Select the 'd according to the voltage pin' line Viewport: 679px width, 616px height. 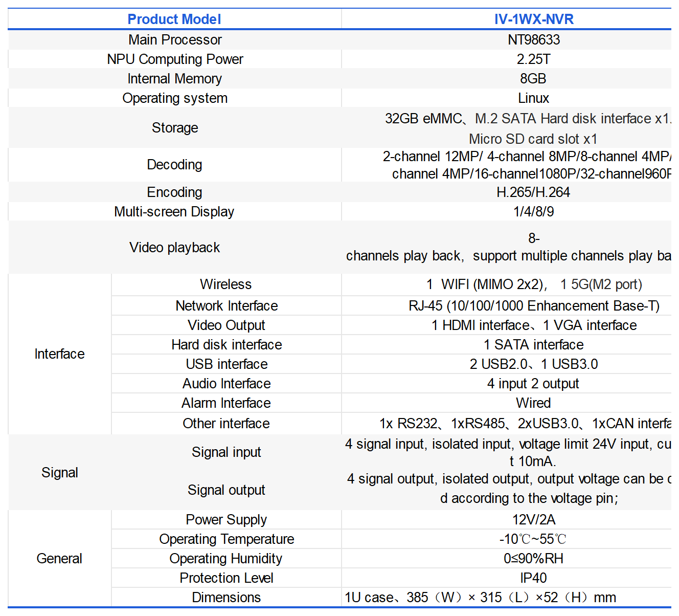(x=530, y=498)
